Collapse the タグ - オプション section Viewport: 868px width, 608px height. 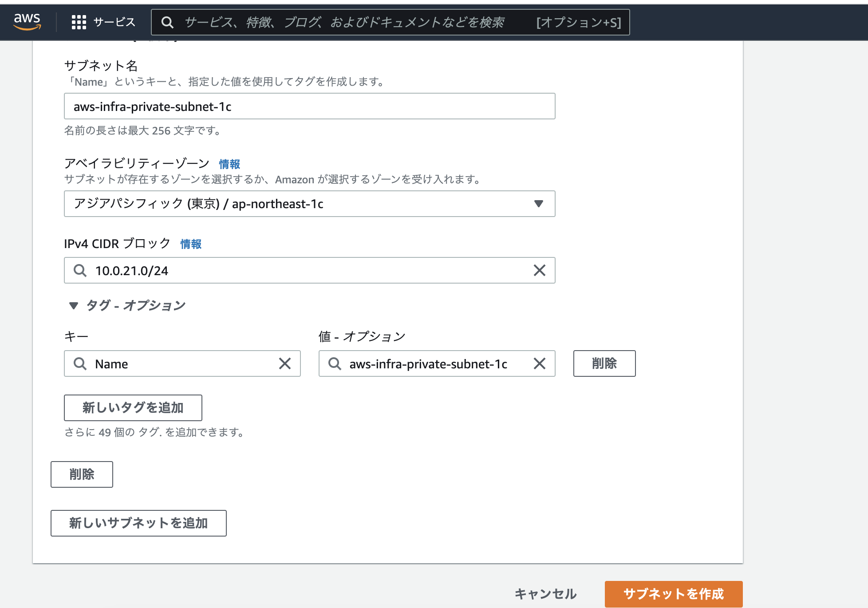click(73, 305)
